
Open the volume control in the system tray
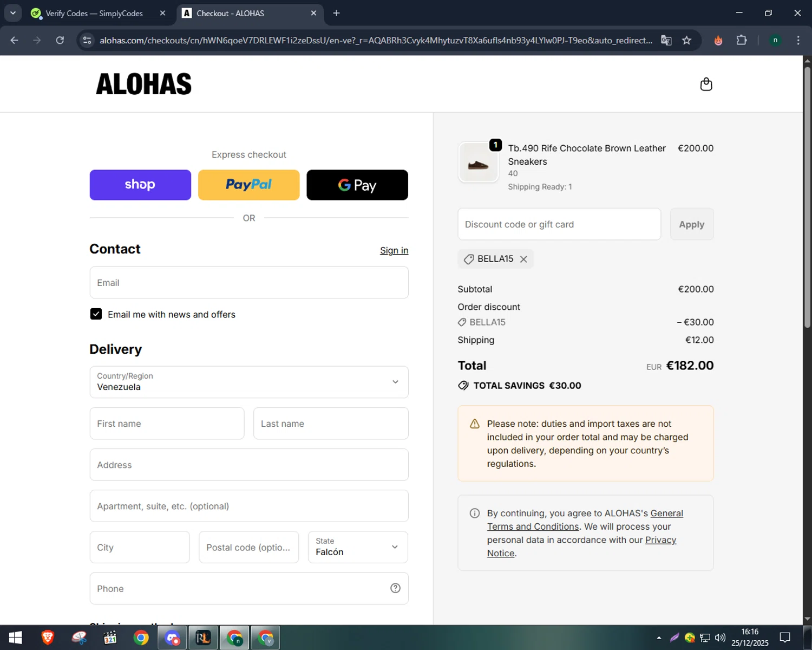click(x=720, y=638)
